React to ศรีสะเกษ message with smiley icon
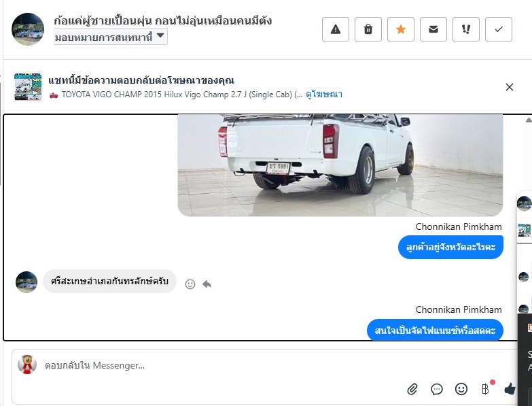Screen dimensions: 532x406 click(x=190, y=284)
